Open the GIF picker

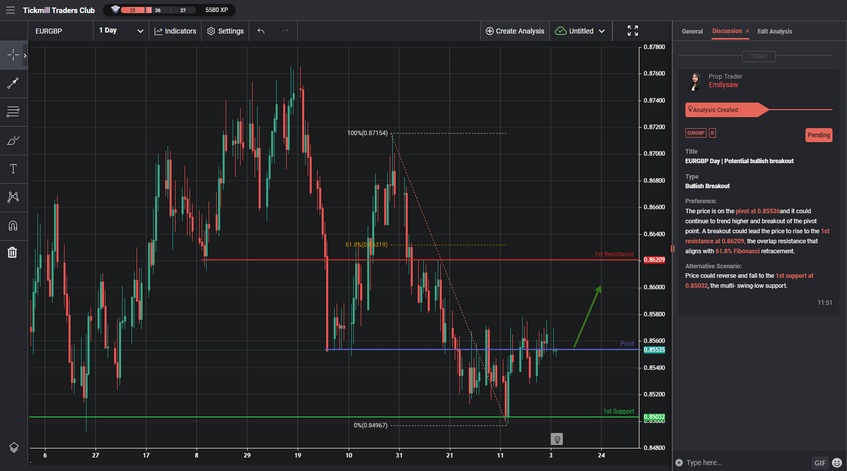coord(819,463)
